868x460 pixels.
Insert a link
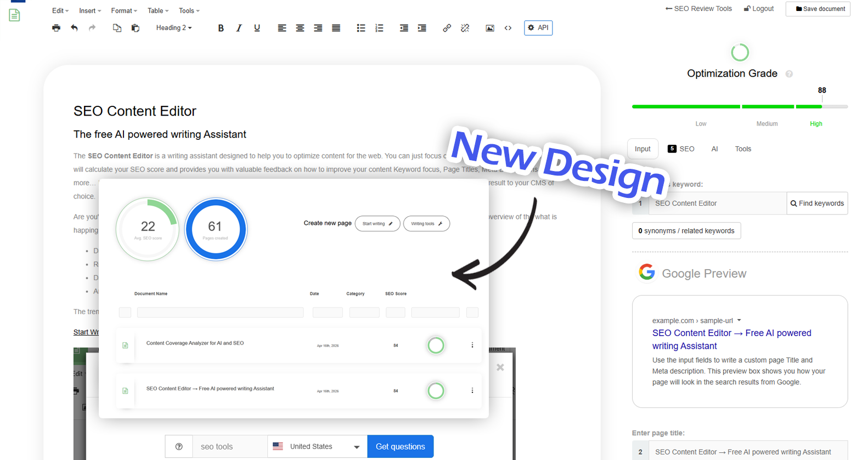[x=447, y=28]
